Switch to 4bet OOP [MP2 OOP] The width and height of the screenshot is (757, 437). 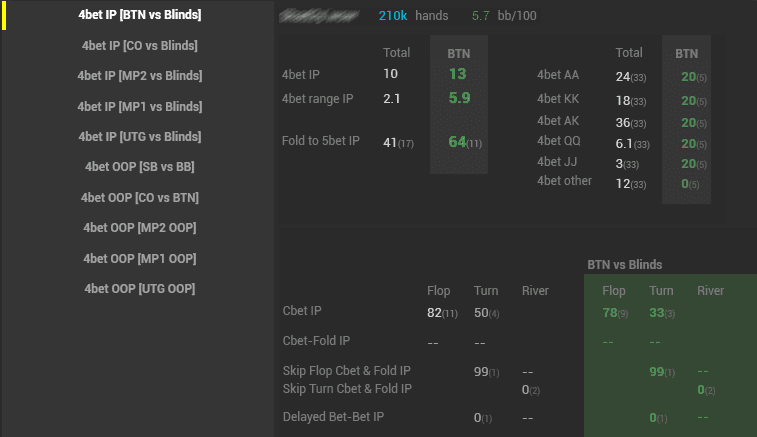coord(140,228)
